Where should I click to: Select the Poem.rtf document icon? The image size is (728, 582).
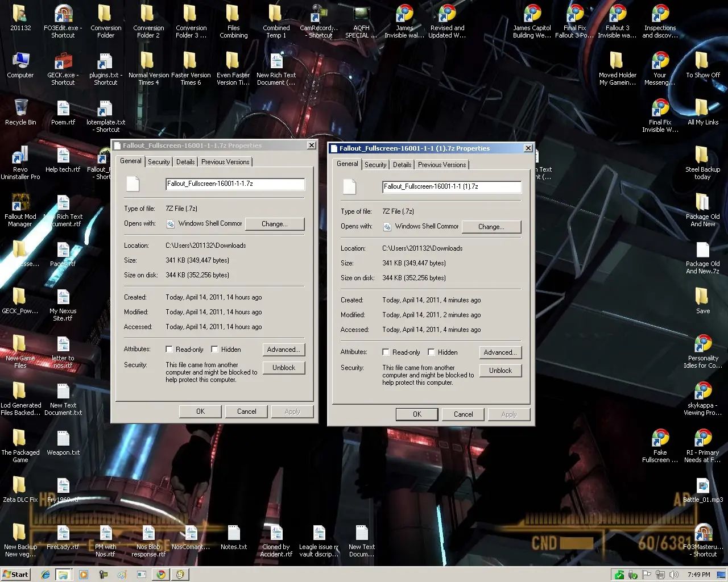pos(63,108)
